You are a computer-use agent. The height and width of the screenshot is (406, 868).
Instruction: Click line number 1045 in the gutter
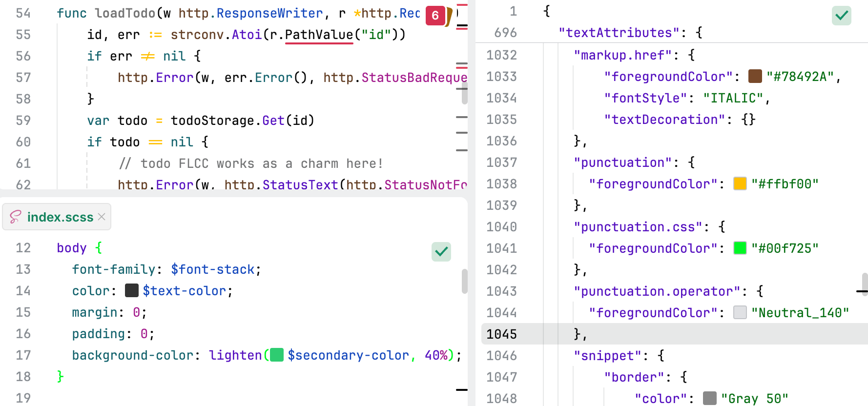tap(501, 334)
